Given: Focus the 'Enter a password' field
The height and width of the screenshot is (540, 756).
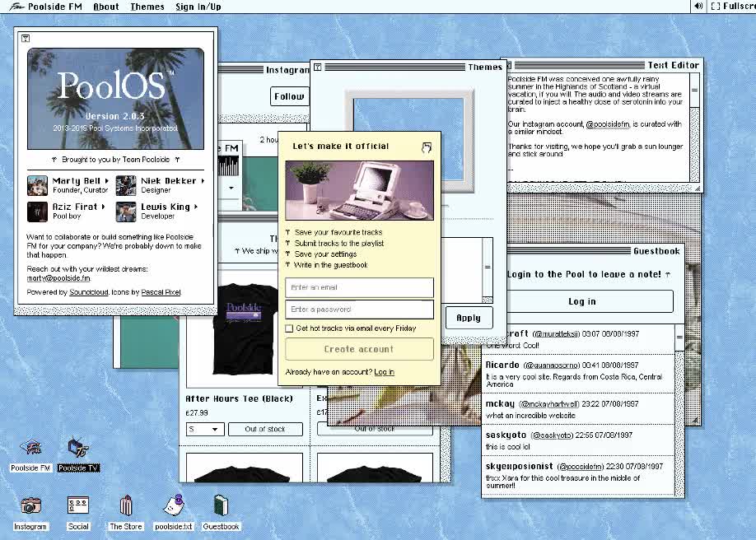Looking at the screenshot, I should [359, 310].
